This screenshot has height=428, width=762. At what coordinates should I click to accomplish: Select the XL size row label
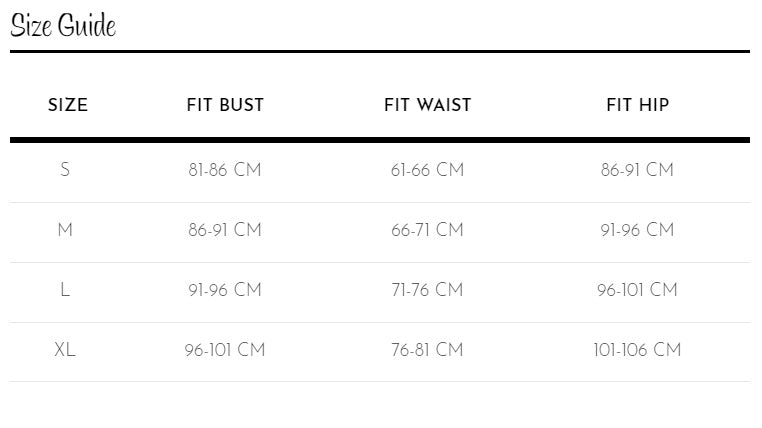tap(65, 351)
